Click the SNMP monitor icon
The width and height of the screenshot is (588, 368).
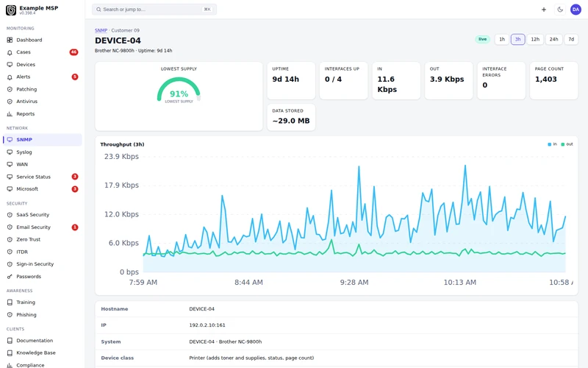[10, 140]
